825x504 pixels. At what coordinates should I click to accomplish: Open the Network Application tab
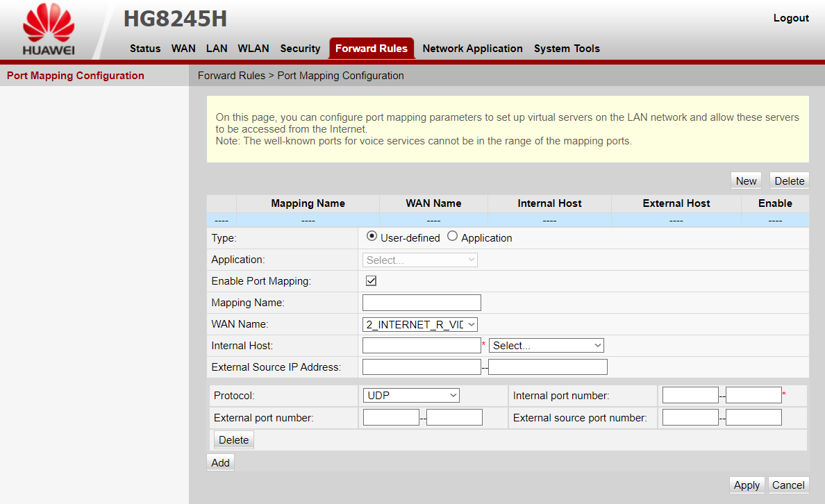click(472, 49)
